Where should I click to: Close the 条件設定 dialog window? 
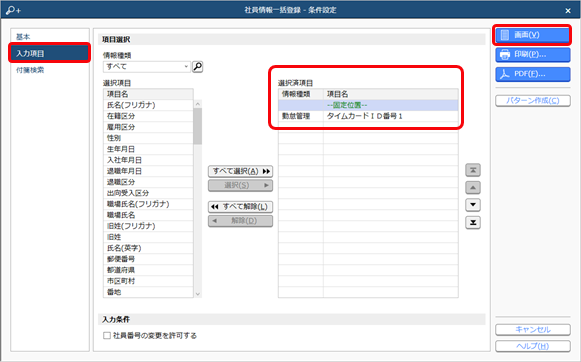click(x=568, y=11)
